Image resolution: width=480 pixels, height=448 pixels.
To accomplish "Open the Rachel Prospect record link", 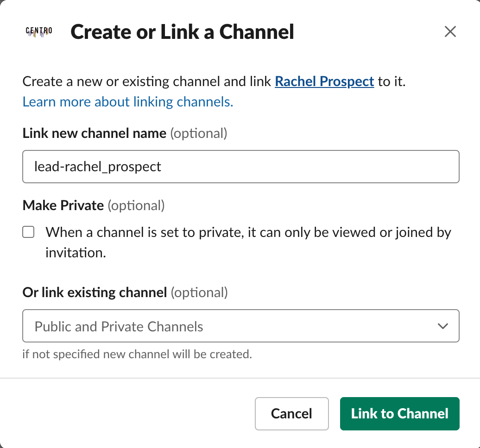I will [324, 81].
